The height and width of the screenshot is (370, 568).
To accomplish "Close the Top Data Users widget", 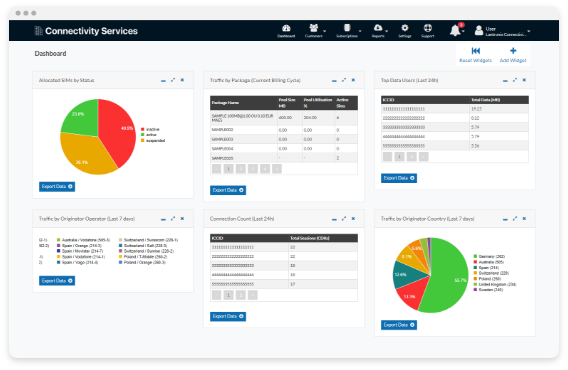I will (x=524, y=80).
